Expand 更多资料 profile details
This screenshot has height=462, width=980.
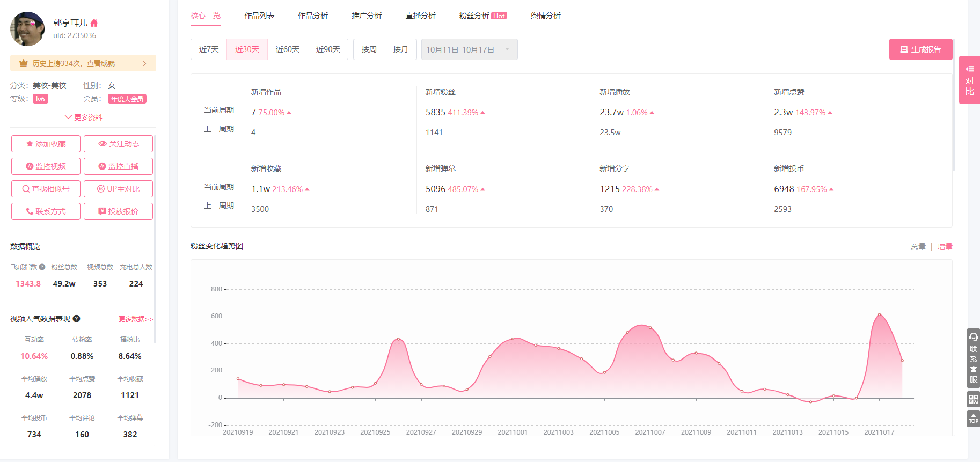click(x=83, y=118)
